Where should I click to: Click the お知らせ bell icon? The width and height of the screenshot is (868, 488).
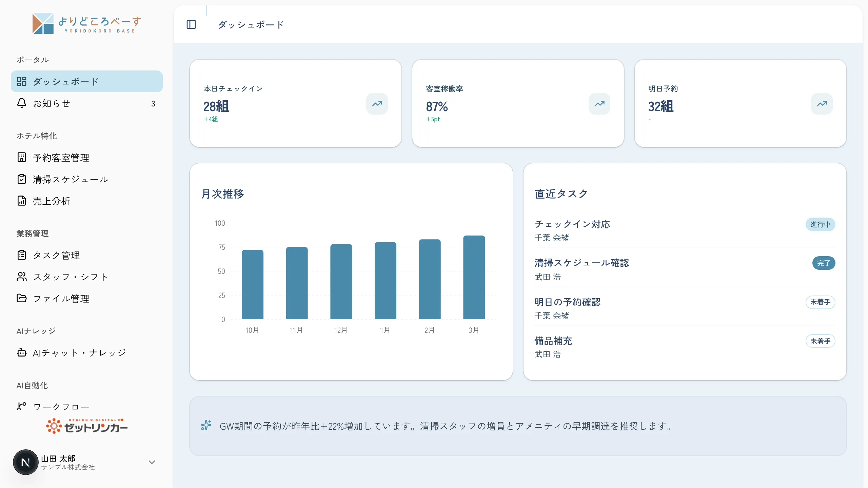point(22,103)
